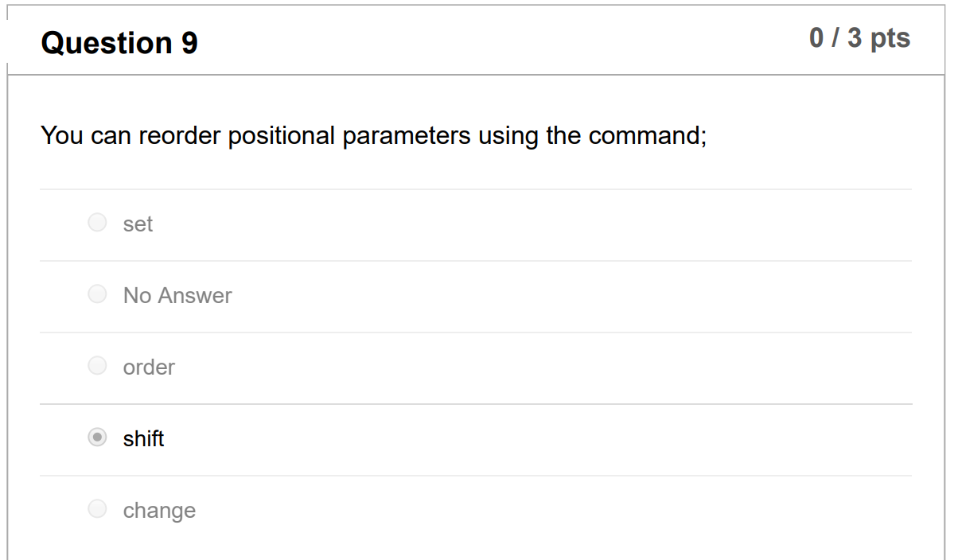Click the "No Answer" answer label

click(177, 295)
